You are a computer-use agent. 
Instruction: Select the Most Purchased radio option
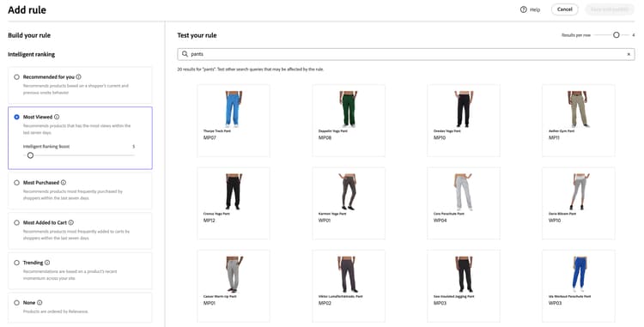17,183
